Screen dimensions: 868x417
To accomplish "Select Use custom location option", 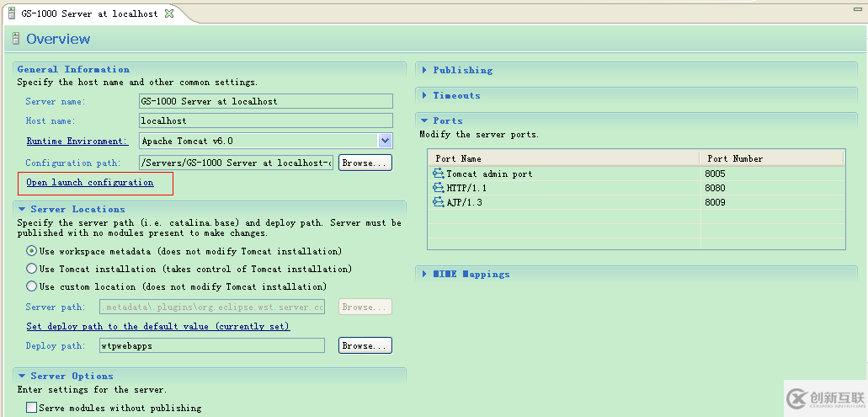I will [32, 286].
